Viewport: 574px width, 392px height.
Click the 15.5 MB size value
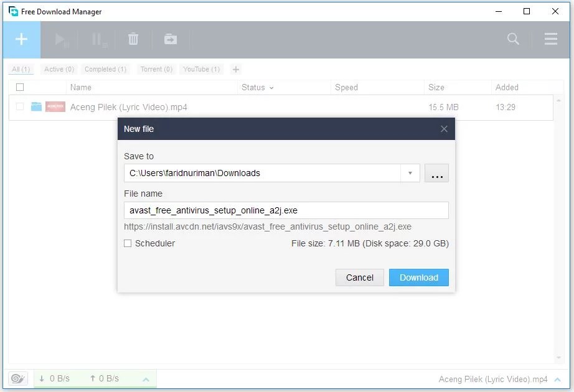tap(443, 107)
